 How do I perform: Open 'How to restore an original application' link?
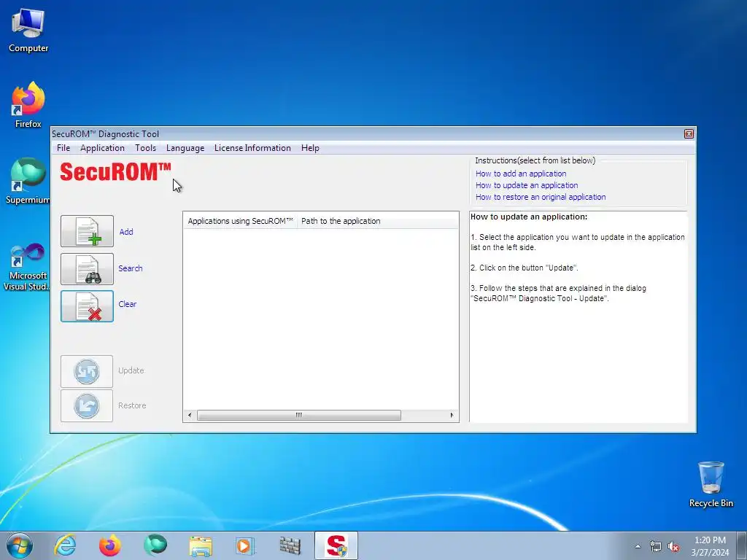(541, 197)
